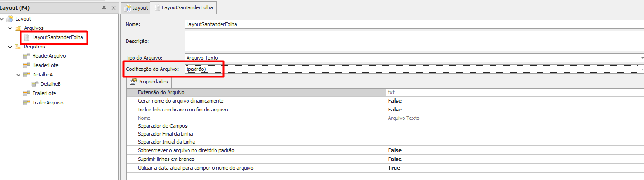
Task: Click the Arquivos folder icon
Action: click(x=18, y=28)
